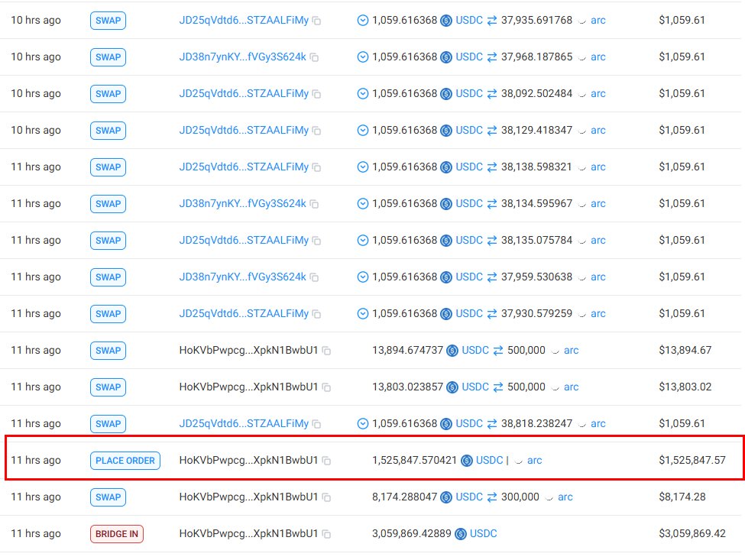Screen dimensions: 745x560
Task: Open arc token link in PLACE ORDER row
Action: click(535, 460)
